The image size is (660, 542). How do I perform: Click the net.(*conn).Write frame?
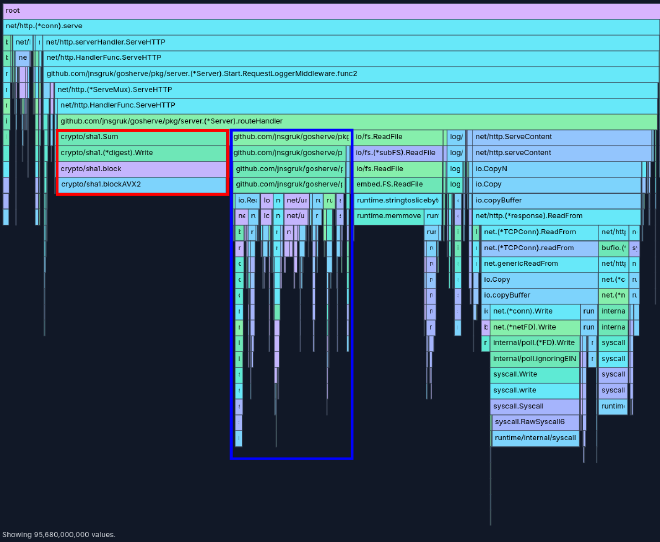535,311
